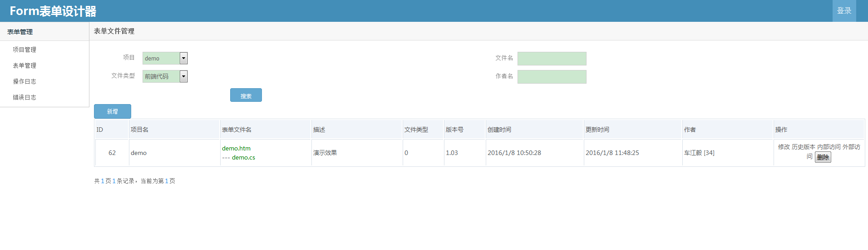Click the 更新时间 column header

click(x=597, y=130)
